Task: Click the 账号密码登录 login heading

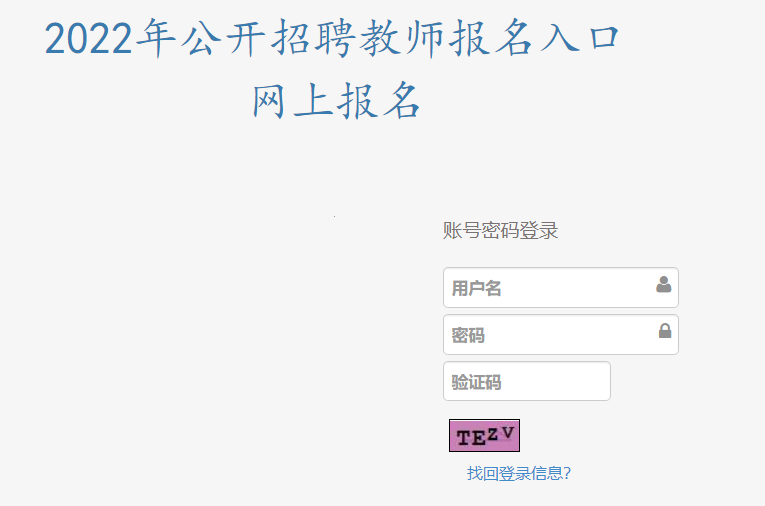Action: click(x=500, y=231)
